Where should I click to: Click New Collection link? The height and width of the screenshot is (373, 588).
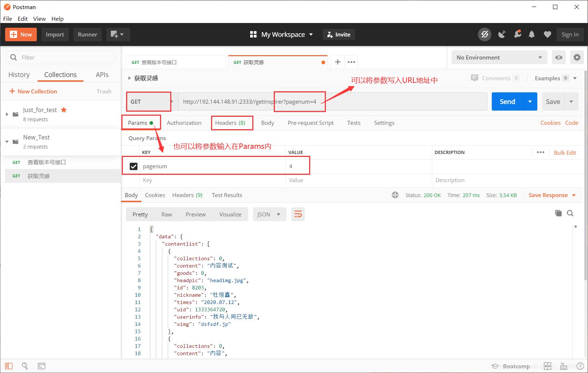(33, 91)
